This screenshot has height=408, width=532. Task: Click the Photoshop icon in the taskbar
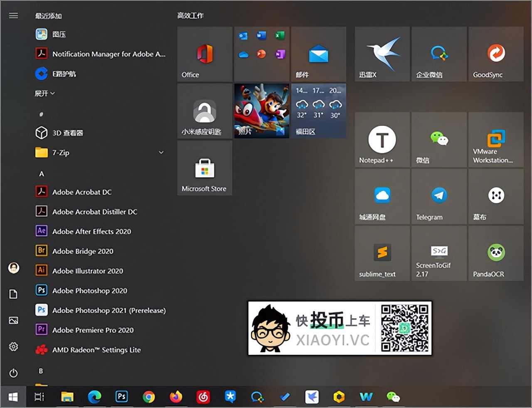click(121, 397)
